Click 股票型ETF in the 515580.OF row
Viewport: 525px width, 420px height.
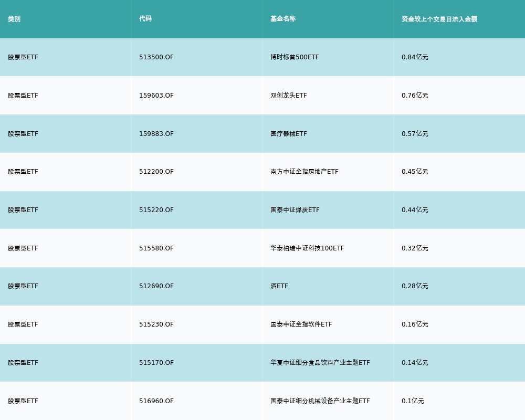(23, 248)
